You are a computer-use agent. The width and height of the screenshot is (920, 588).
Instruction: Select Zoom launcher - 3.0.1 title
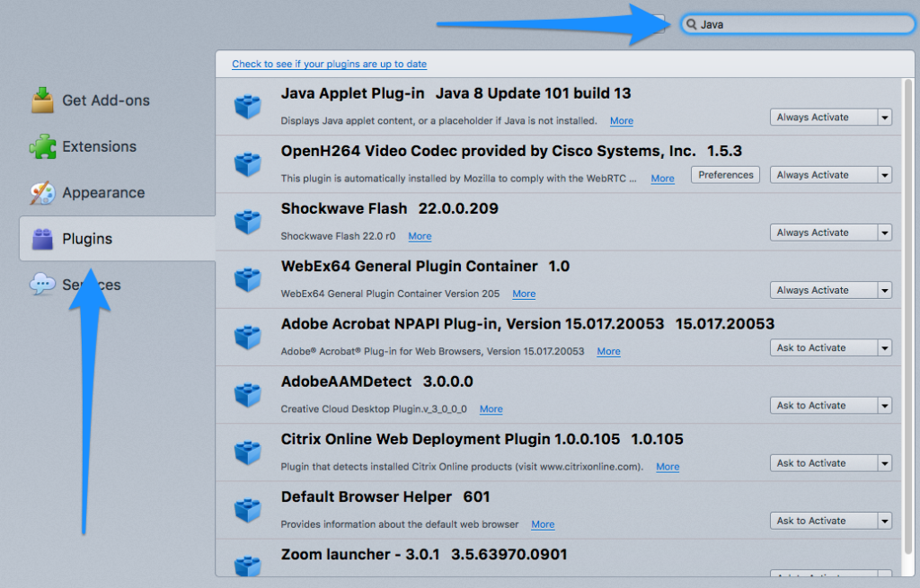coord(424,555)
